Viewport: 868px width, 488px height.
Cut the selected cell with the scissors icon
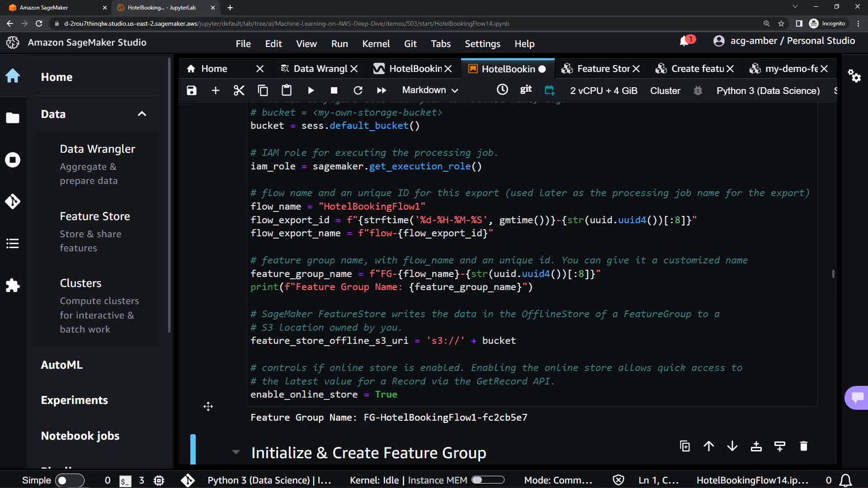(239, 90)
